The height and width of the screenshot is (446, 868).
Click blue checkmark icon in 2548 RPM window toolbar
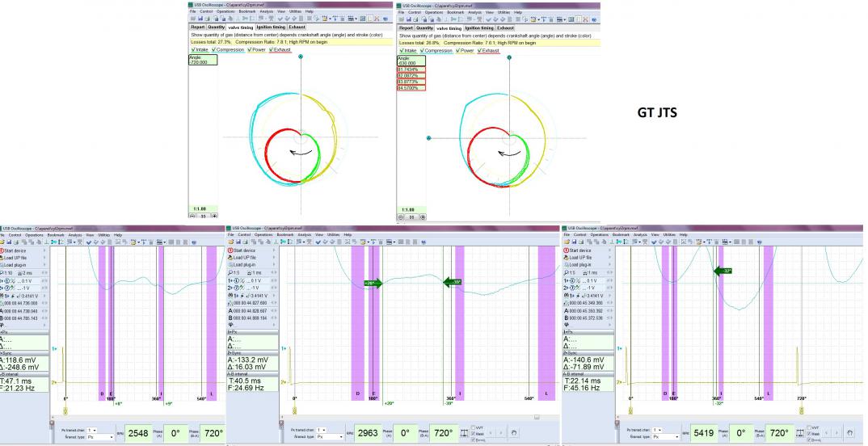click(89, 242)
